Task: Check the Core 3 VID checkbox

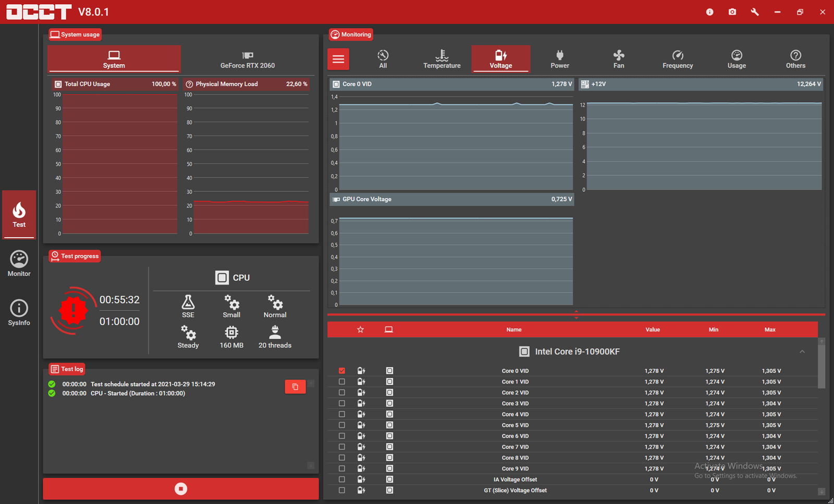Action: pos(342,403)
